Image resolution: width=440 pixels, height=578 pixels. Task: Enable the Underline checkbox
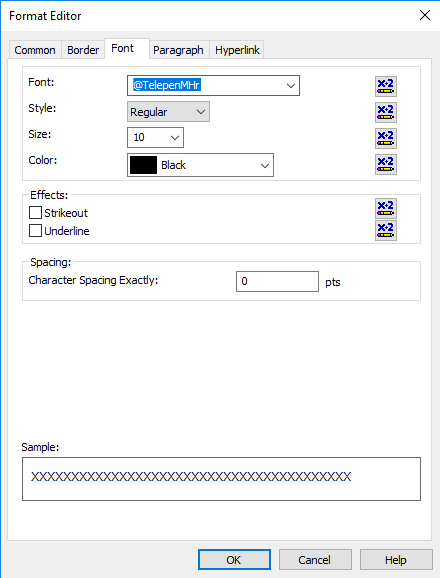[x=35, y=231]
